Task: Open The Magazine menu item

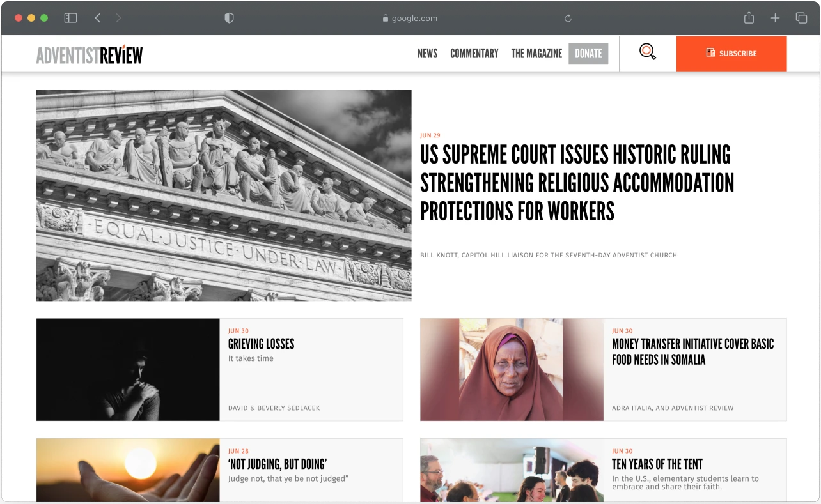Action: tap(536, 54)
